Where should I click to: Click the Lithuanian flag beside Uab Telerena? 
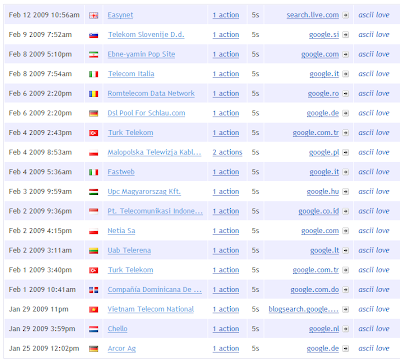(x=94, y=251)
